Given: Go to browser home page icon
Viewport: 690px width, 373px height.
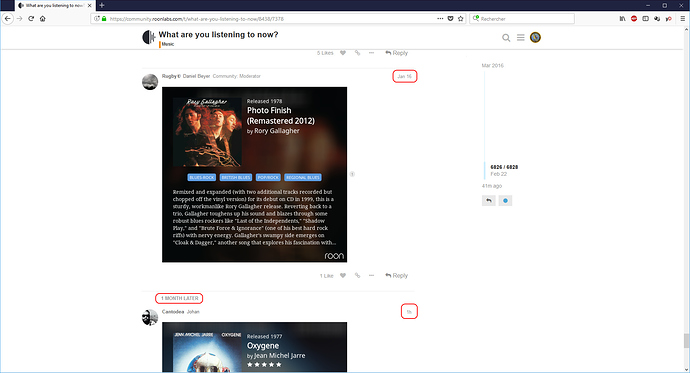Looking at the screenshot, I should pyautogui.click(x=43, y=18).
